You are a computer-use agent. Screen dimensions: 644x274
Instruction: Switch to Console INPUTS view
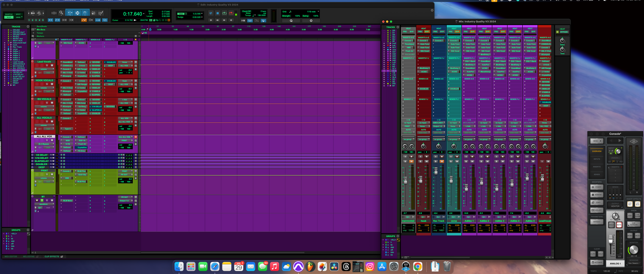[x=597, y=159]
